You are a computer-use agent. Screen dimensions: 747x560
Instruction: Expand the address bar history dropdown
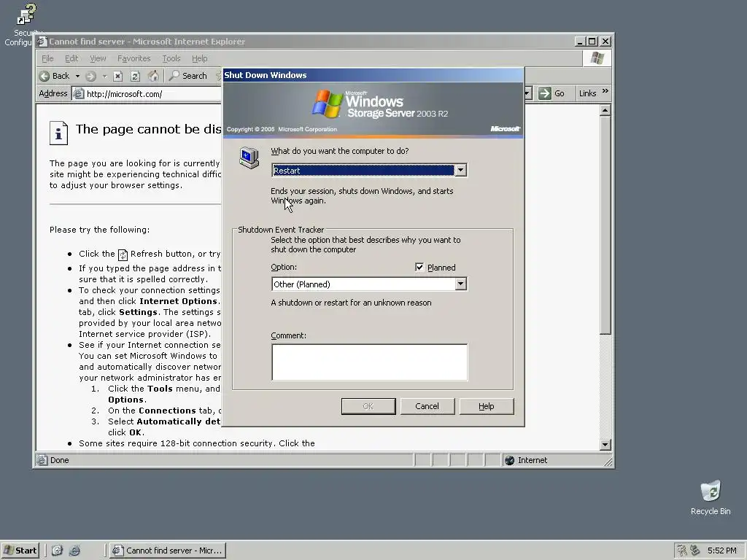(528, 93)
